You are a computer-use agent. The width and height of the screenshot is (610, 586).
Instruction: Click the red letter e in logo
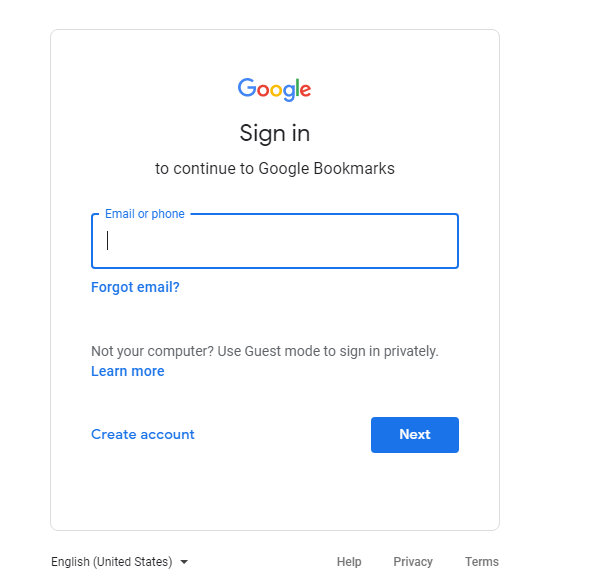click(305, 90)
